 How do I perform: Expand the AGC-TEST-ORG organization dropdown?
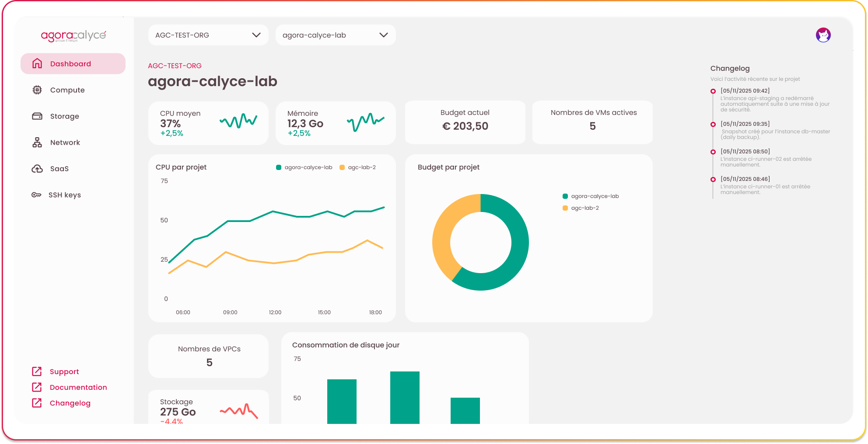(208, 35)
